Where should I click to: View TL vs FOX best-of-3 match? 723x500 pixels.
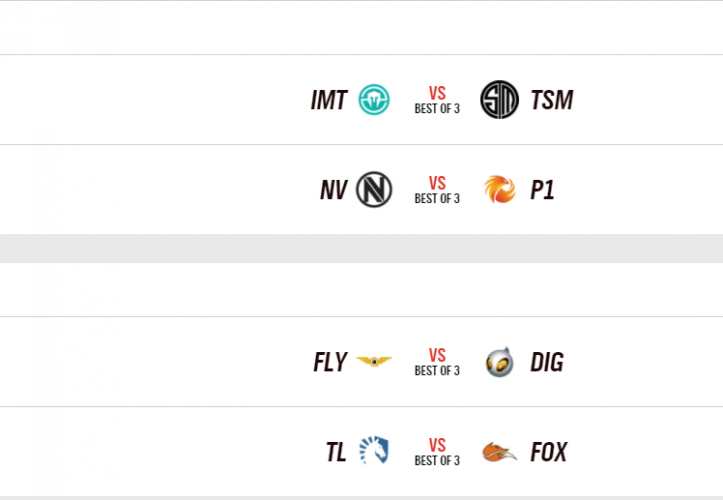tap(437, 452)
